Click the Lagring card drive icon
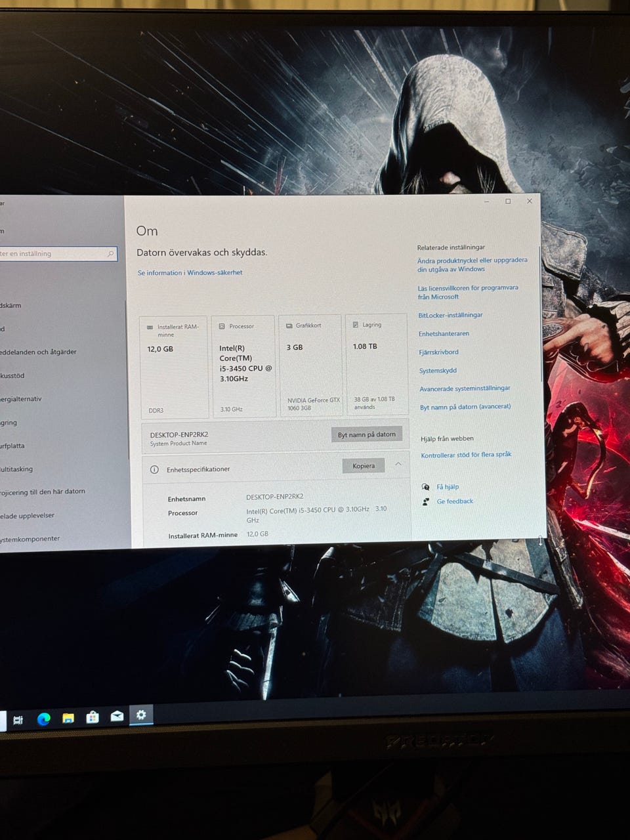This screenshot has width=630, height=840. click(356, 325)
